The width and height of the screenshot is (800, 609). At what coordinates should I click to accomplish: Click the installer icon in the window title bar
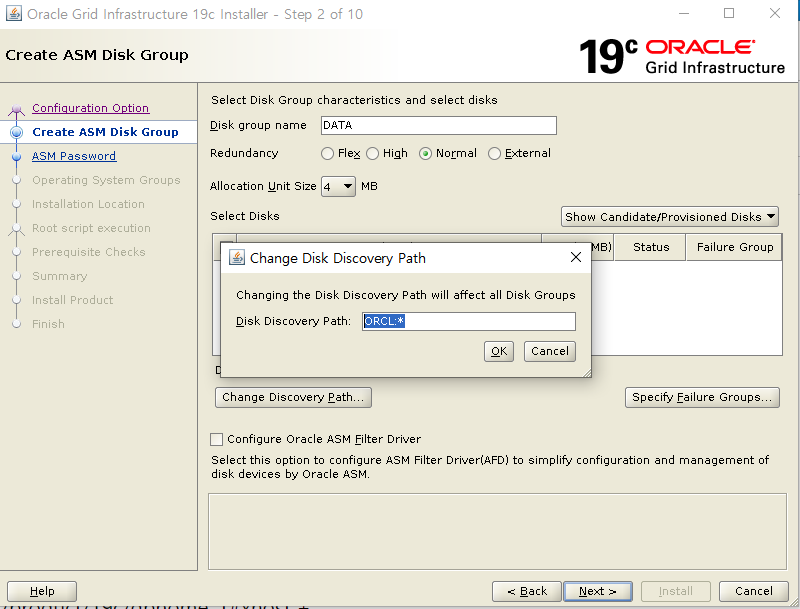[x=14, y=13]
